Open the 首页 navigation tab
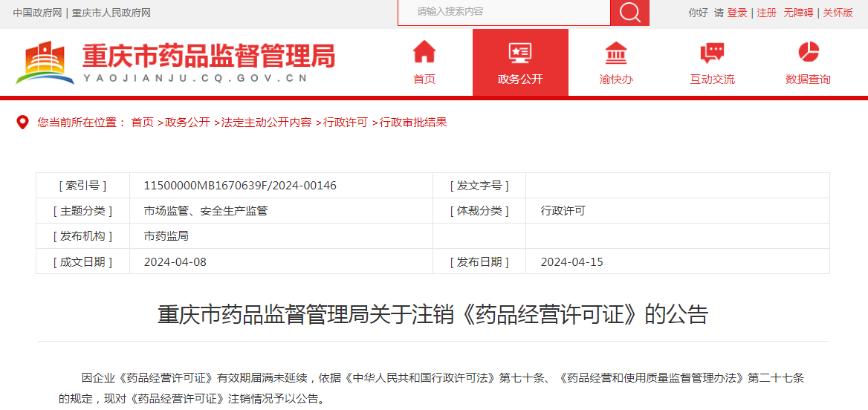This screenshot has height=410, width=868. [x=424, y=62]
